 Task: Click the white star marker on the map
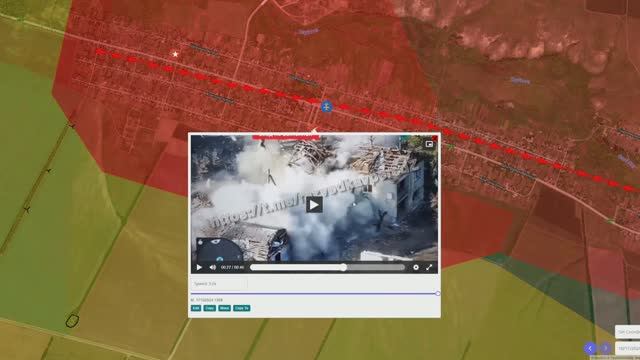[176, 54]
